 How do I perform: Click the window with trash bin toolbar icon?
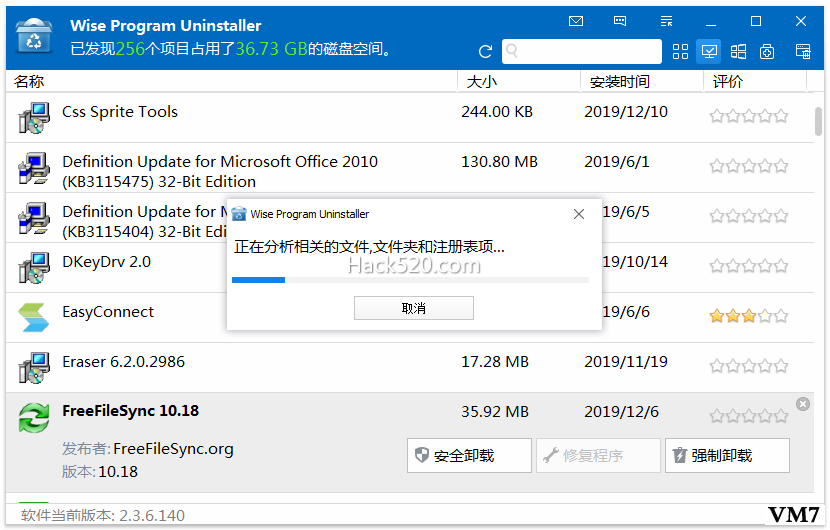[803, 51]
